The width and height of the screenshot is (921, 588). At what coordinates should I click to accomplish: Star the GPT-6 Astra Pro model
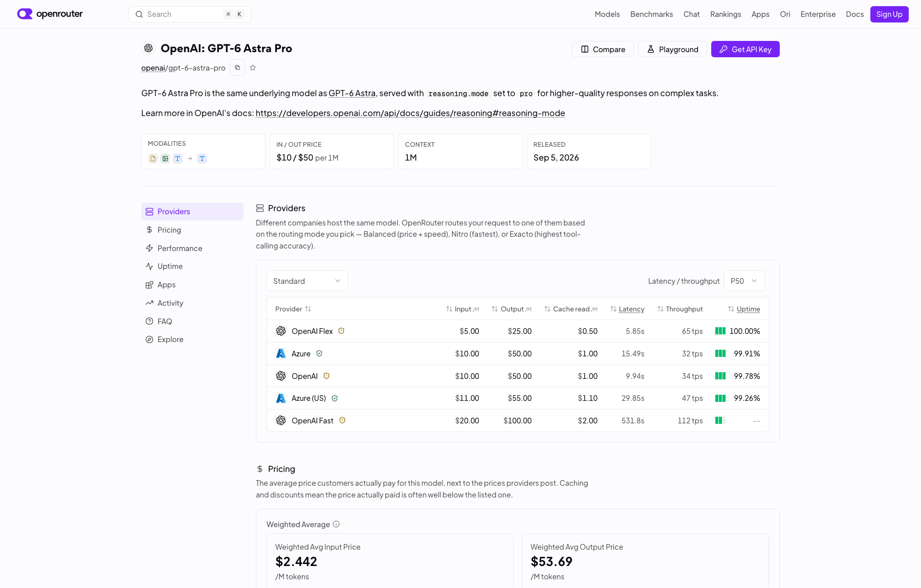[253, 67]
